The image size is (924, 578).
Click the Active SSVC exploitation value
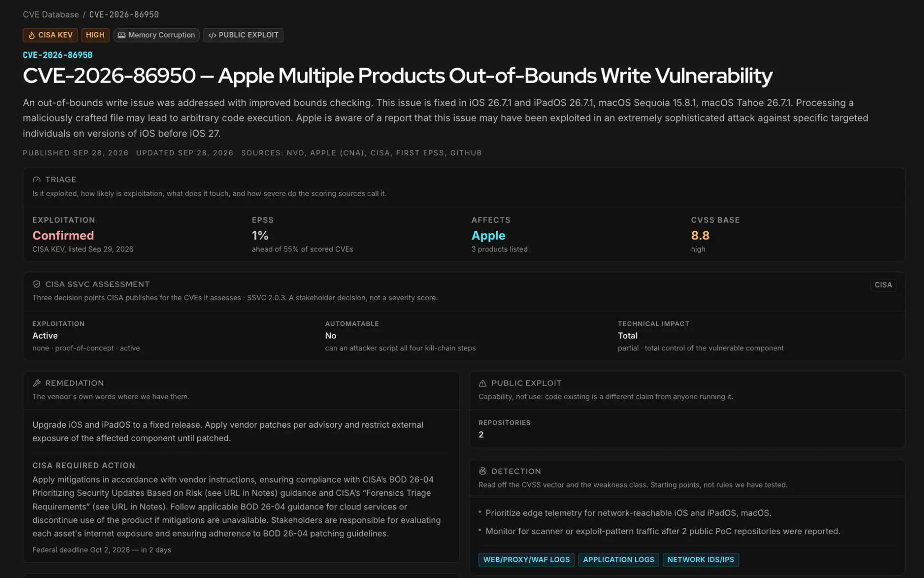pos(45,336)
